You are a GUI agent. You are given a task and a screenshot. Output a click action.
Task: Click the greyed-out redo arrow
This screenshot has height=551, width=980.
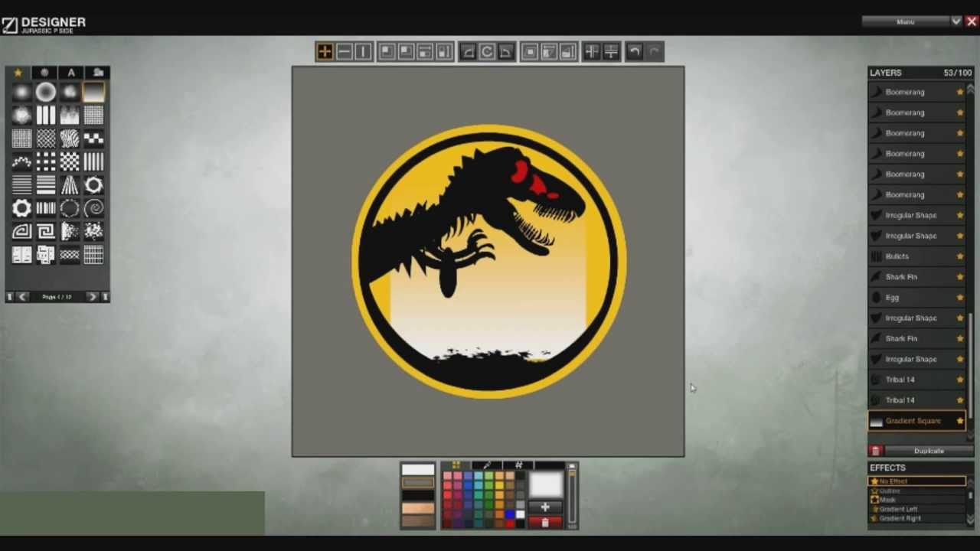tap(654, 51)
